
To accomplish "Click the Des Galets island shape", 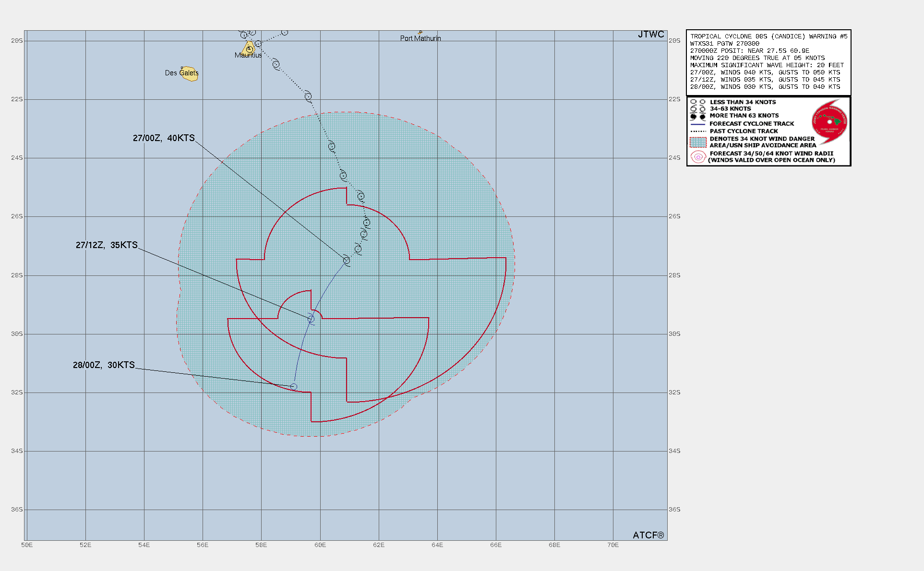I will point(190,74).
